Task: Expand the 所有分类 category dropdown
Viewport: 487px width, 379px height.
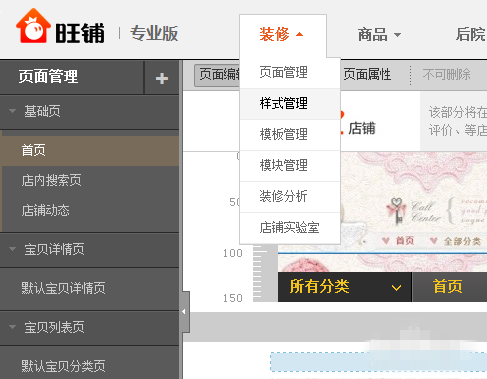Action: click(x=345, y=287)
